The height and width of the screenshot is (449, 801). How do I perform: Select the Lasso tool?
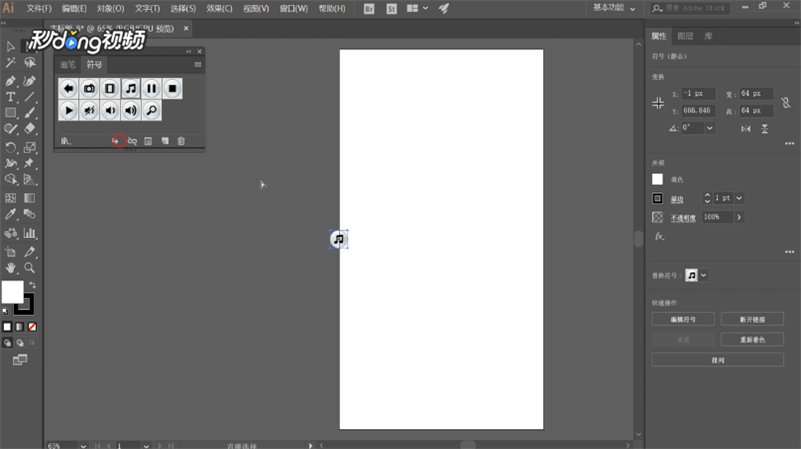pos(30,63)
